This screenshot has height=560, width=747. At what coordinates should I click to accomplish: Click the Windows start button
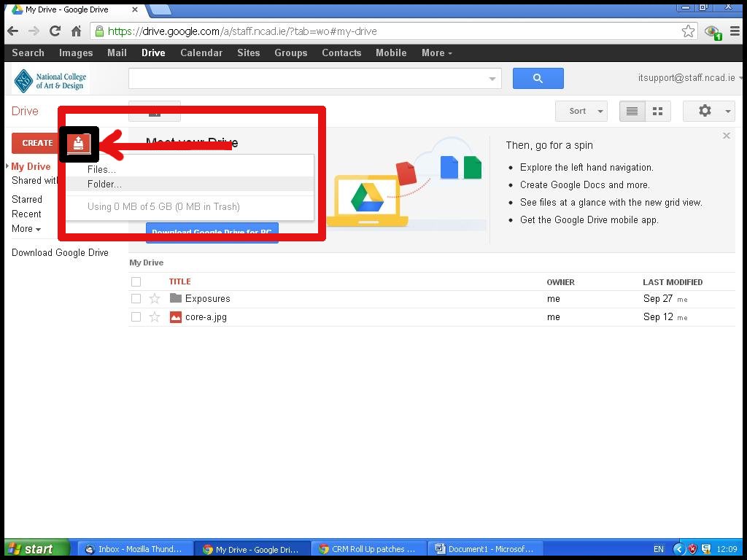37,549
